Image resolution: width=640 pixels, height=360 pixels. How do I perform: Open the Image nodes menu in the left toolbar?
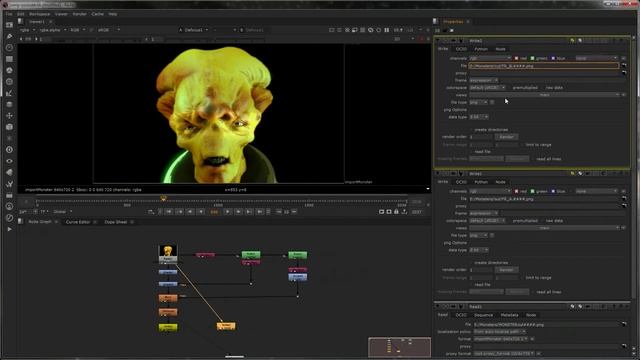click(9, 25)
